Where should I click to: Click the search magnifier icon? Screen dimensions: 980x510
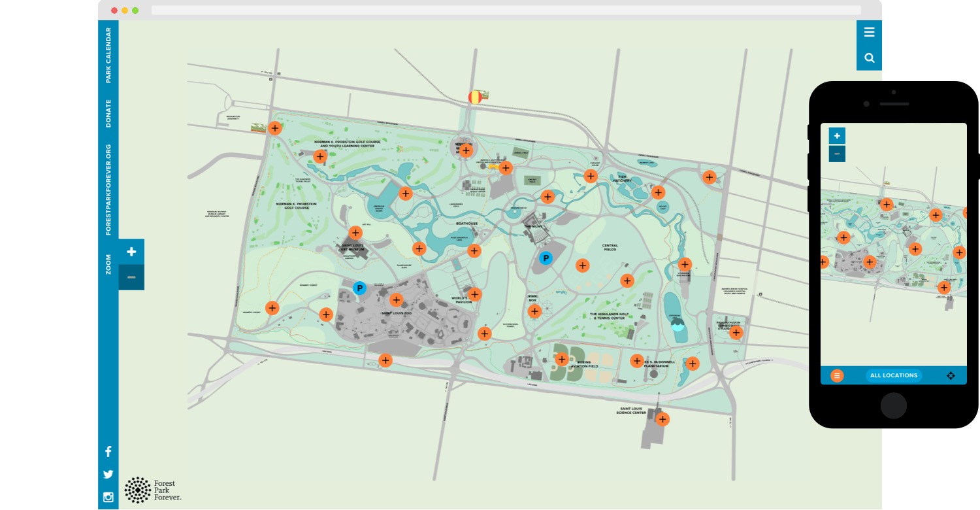[x=869, y=58]
